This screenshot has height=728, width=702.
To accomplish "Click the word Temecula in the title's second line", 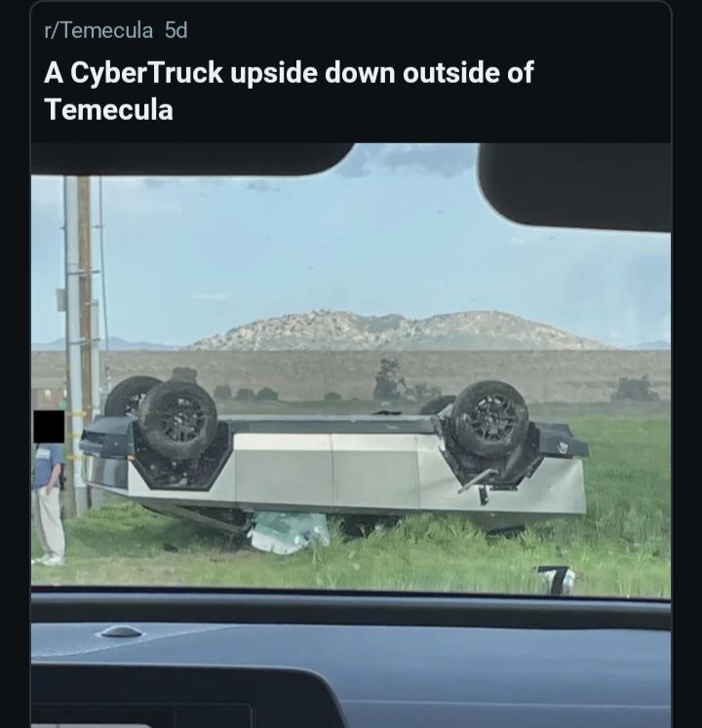I will (x=109, y=109).
